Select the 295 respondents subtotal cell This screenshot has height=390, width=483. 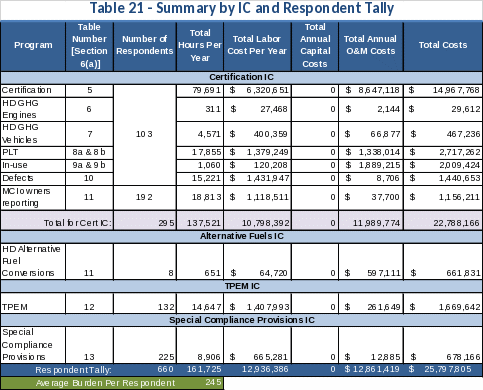(x=145, y=220)
